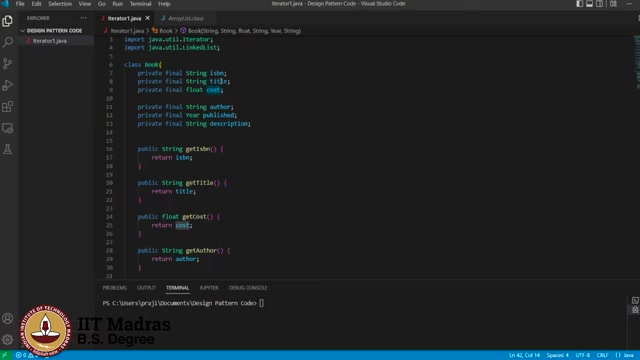Open the Explorer view in activity bar
This screenshot has height=360, width=640.
[7, 21]
